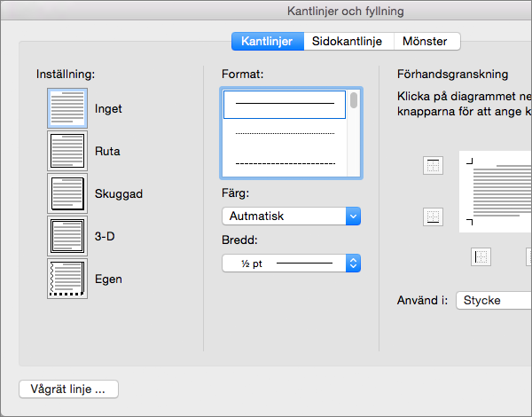Image resolution: width=532 pixels, height=417 pixels.
Task: Click the Skuggad label text
Action: coord(119,194)
